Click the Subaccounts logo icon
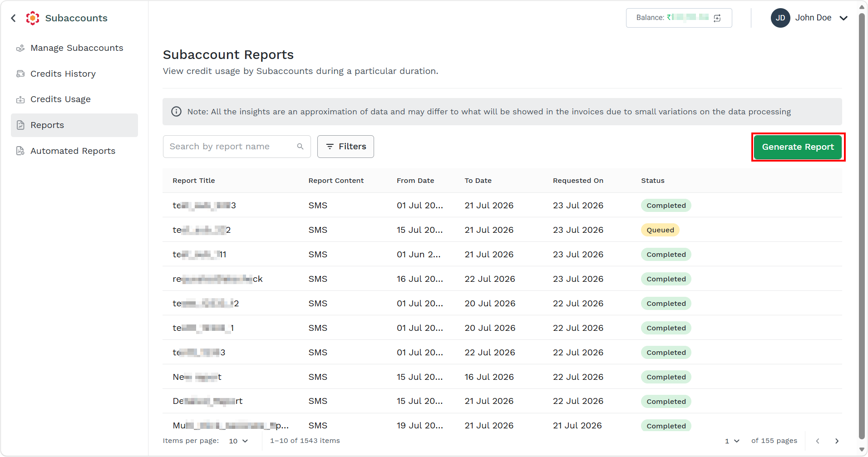Image resolution: width=868 pixels, height=457 pixels. [x=33, y=18]
